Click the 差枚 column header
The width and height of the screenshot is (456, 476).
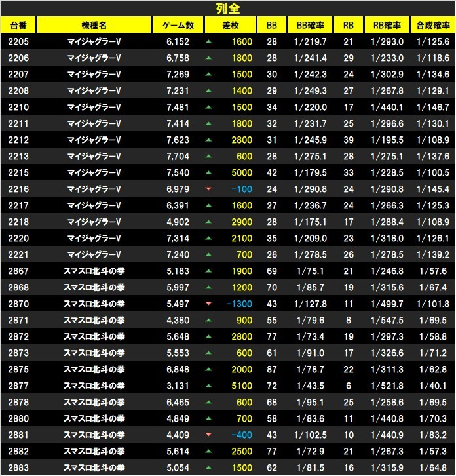(230, 25)
